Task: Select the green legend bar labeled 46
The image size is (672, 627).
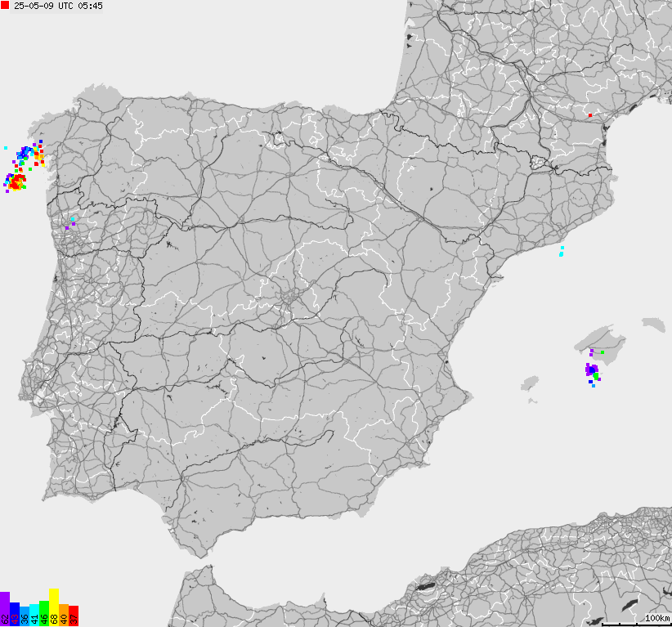Action: point(44,613)
